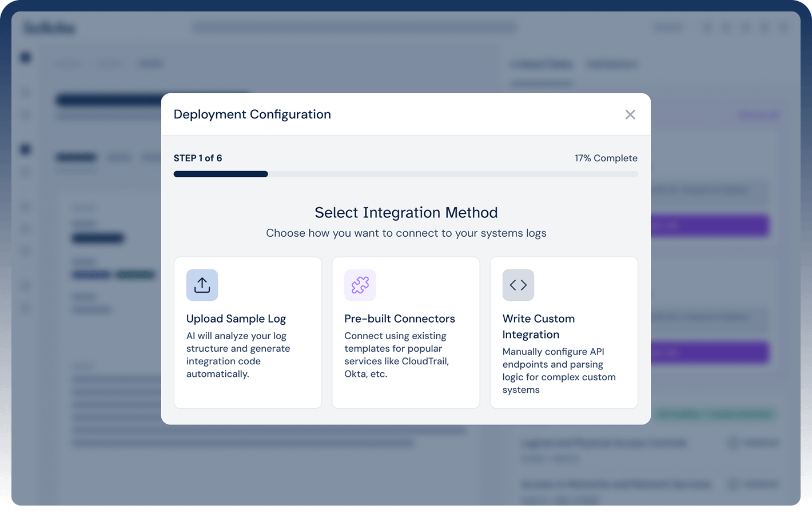Click the application logo in the top-left corner

49,27
